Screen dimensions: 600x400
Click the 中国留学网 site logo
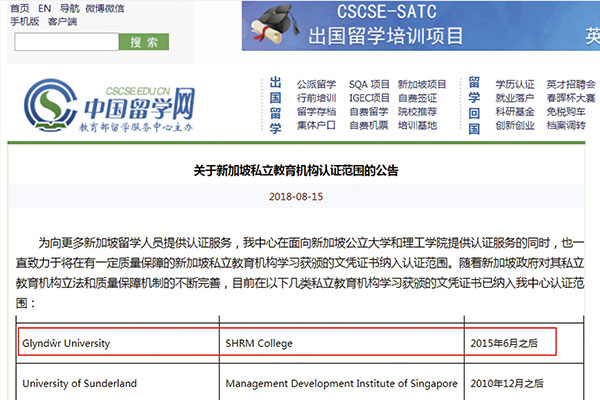[109, 105]
